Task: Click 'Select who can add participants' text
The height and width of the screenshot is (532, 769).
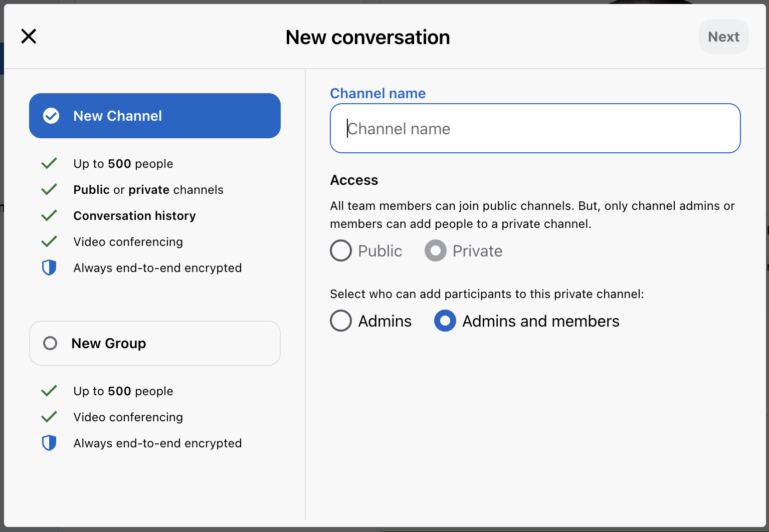Action: tap(487, 294)
